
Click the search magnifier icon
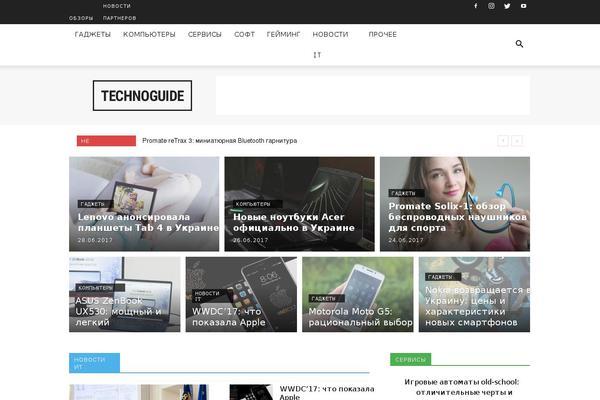tap(519, 44)
